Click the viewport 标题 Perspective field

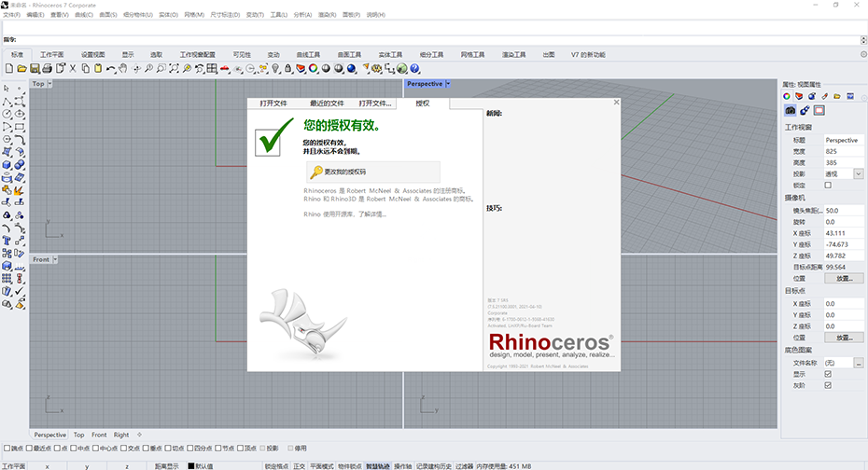coord(844,141)
